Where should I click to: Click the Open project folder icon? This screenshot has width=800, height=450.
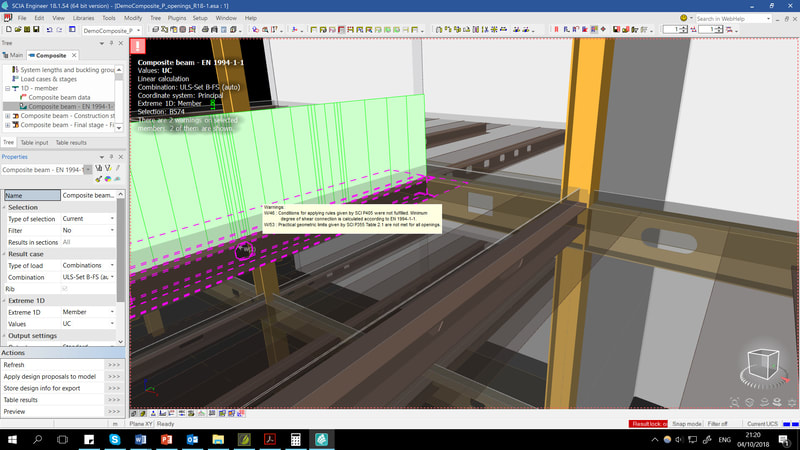(x=18, y=30)
